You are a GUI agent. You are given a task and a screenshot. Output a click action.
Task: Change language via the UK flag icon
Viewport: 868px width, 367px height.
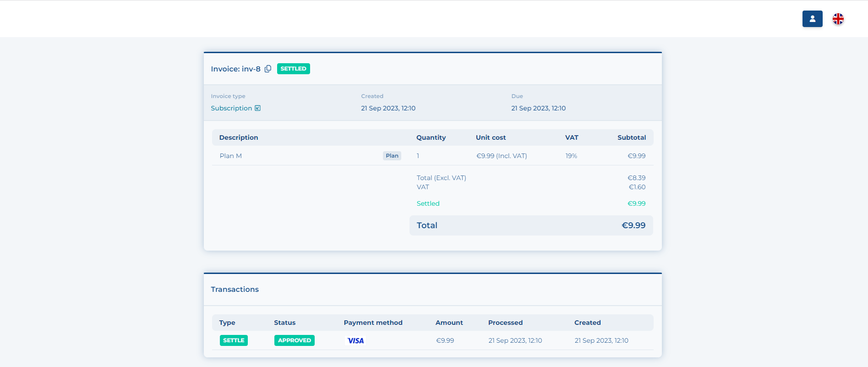(838, 19)
